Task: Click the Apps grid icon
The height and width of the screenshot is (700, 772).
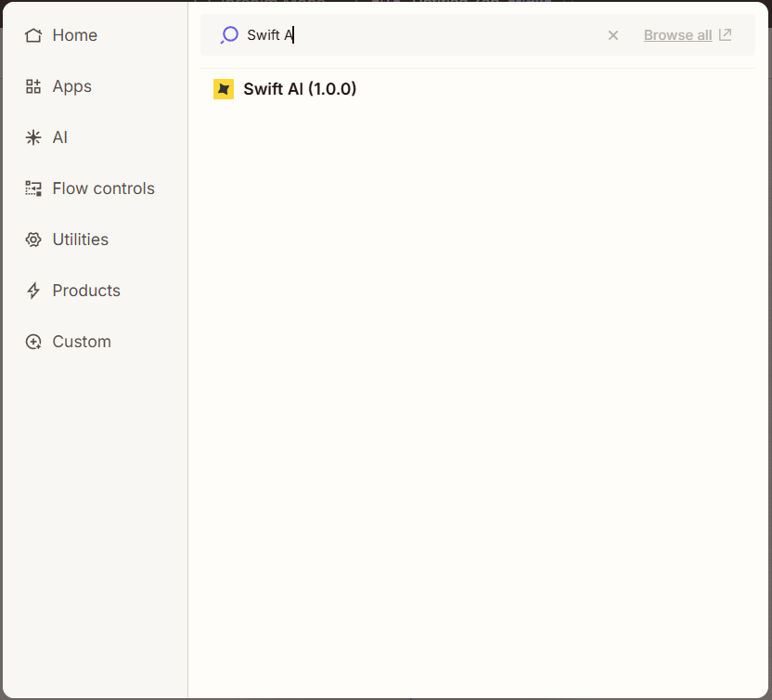Action: click(x=33, y=86)
